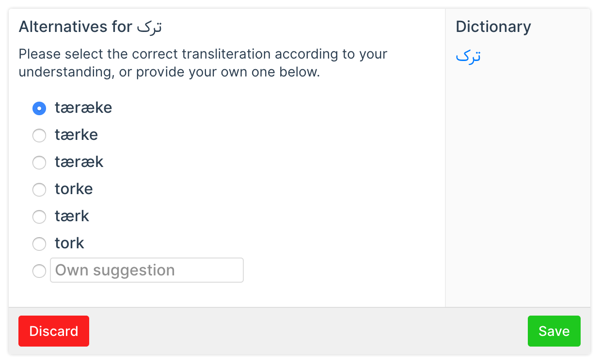Select the tærke radio button

click(x=39, y=135)
